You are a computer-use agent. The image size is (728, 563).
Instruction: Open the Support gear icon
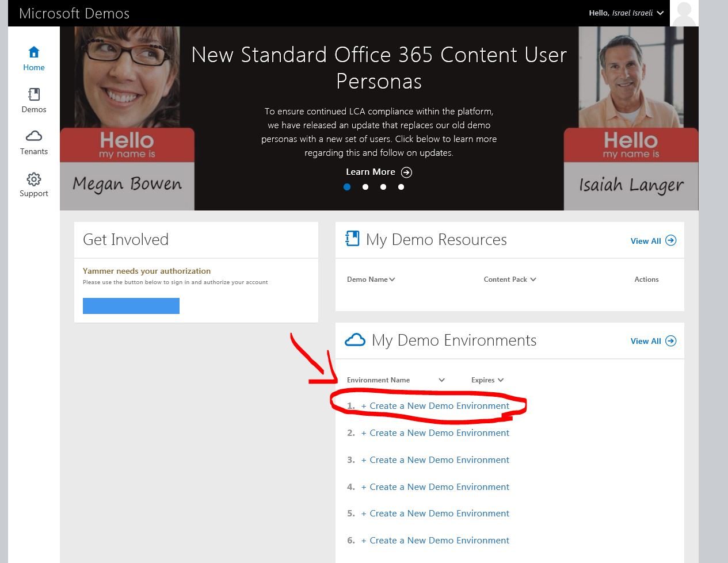click(x=34, y=179)
